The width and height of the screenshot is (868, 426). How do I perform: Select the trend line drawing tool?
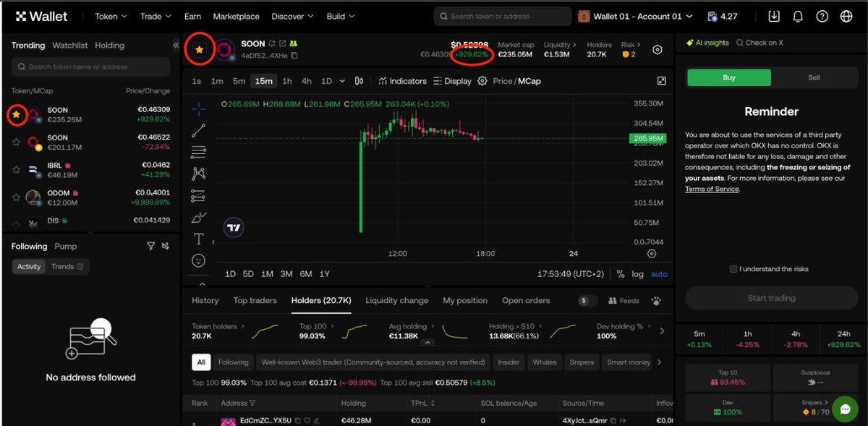click(198, 131)
